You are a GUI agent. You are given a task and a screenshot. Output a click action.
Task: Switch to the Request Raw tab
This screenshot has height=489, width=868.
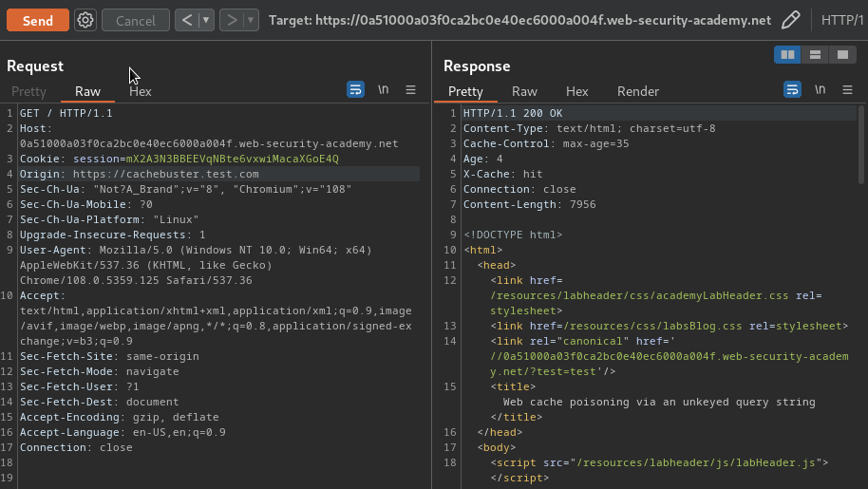pyautogui.click(x=87, y=91)
